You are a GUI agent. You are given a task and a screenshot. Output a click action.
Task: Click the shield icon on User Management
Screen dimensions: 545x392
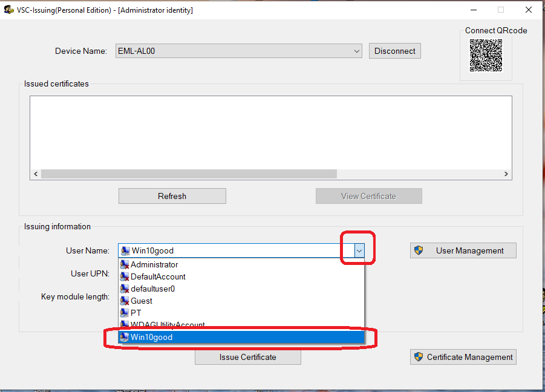coord(418,250)
